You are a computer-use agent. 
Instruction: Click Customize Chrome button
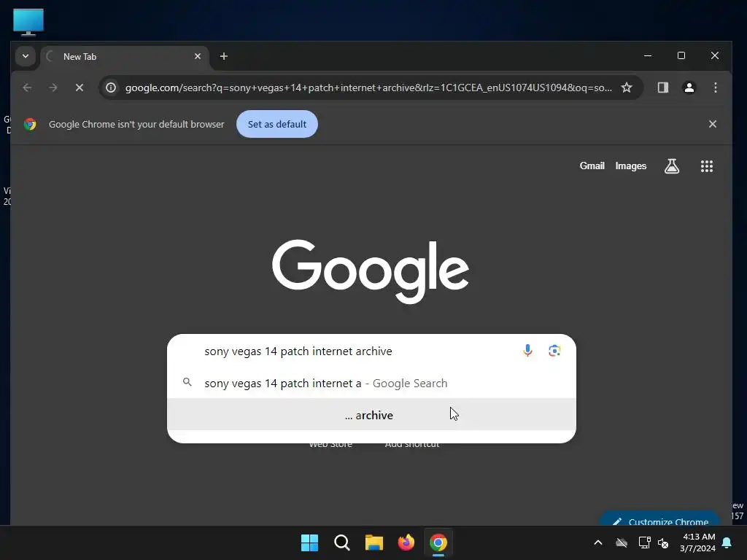coord(659,519)
